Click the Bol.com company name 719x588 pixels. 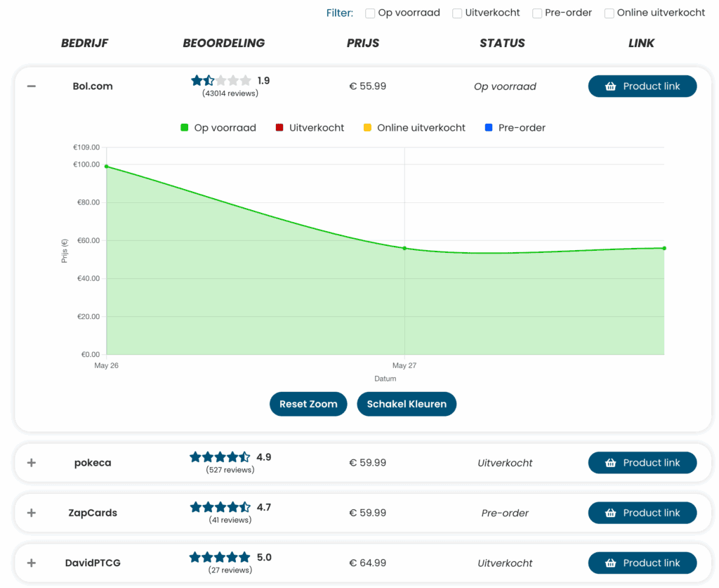click(93, 86)
